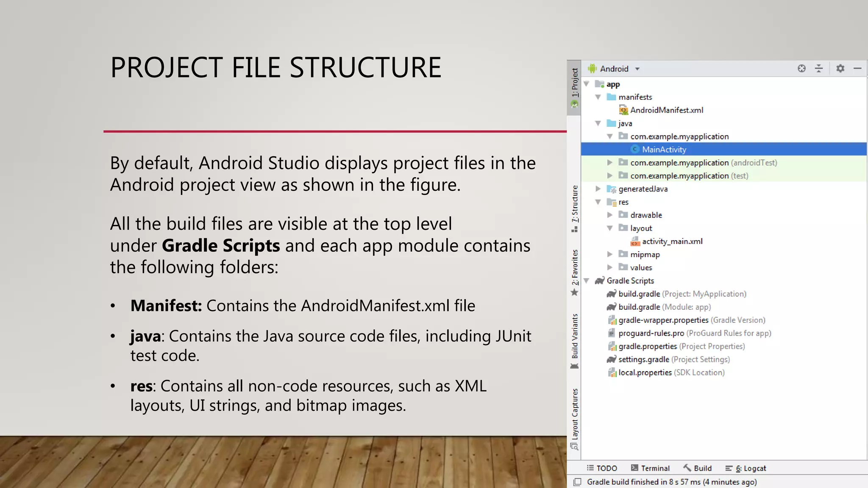The image size is (868, 488).
Task: Click gradle-wrapper.properties file icon
Action: tap(612, 320)
